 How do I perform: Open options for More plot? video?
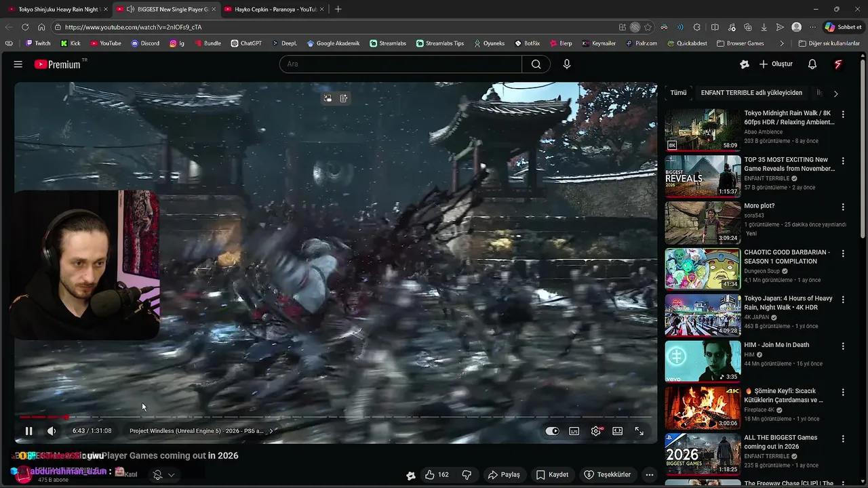click(x=843, y=207)
